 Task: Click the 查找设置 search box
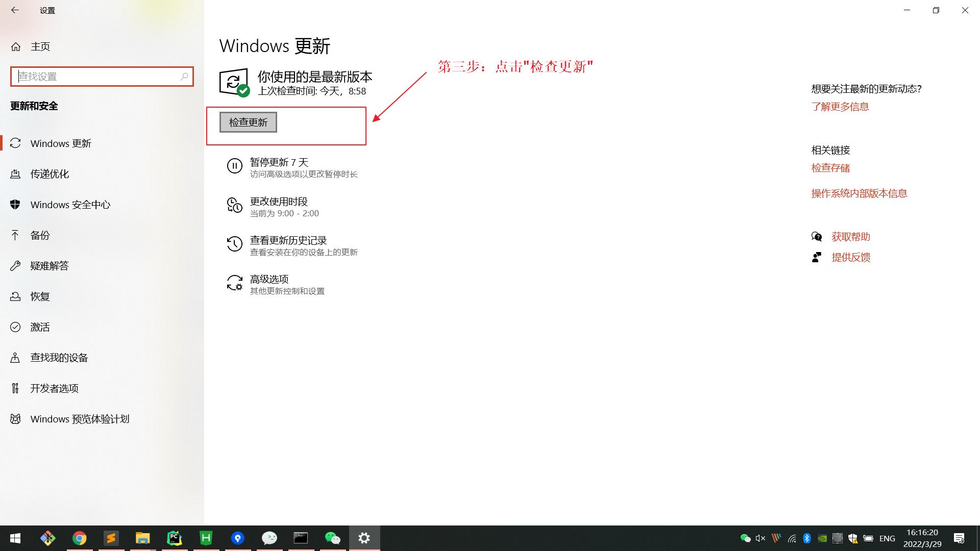tap(102, 76)
